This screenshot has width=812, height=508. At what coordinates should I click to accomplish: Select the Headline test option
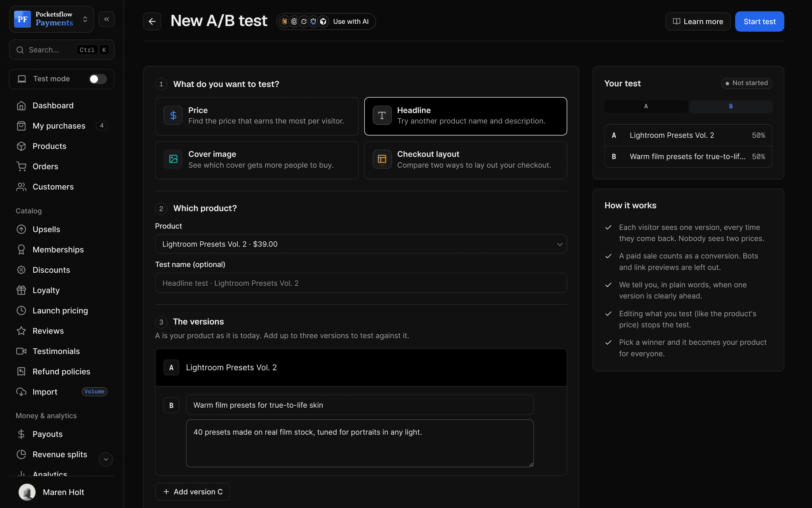click(x=465, y=116)
